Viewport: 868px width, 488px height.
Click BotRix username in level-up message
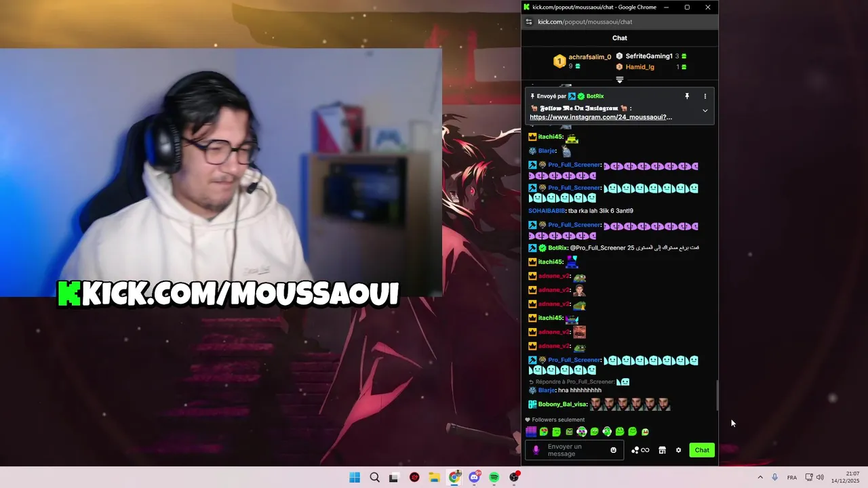[557, 248]
